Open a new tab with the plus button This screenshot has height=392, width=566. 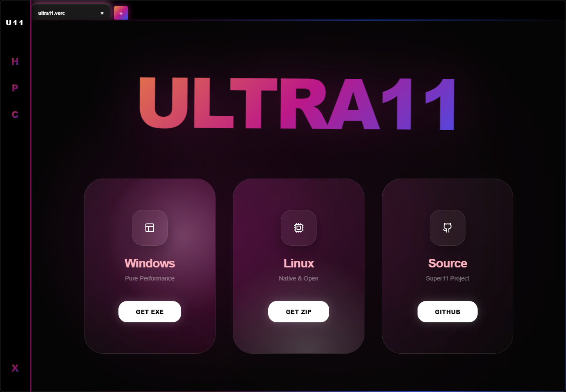[121, 13]
